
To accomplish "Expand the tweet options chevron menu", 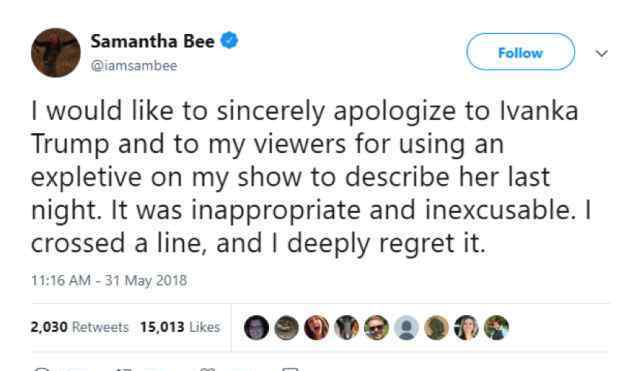I will pos(602,53).
